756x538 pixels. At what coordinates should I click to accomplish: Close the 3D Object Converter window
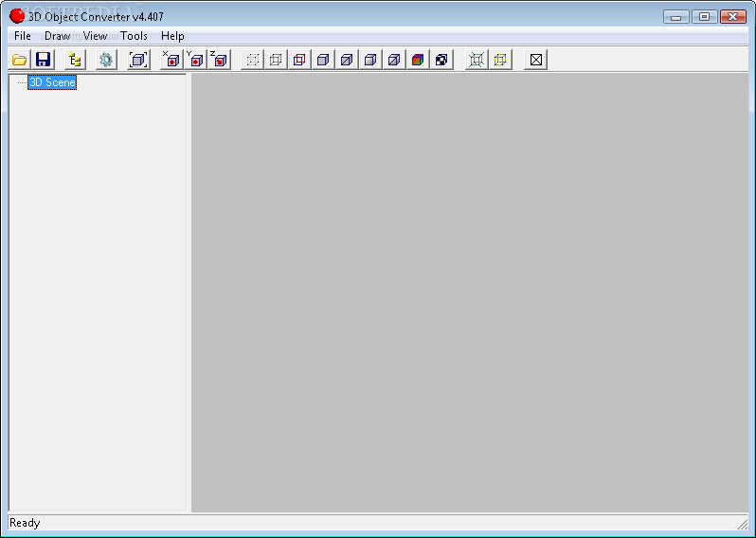[x=733, y=17]
